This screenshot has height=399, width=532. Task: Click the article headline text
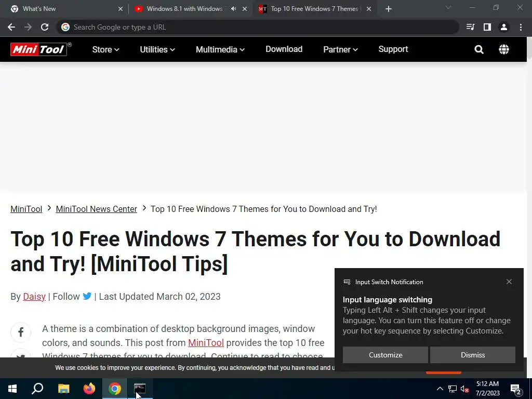[256, 251]
